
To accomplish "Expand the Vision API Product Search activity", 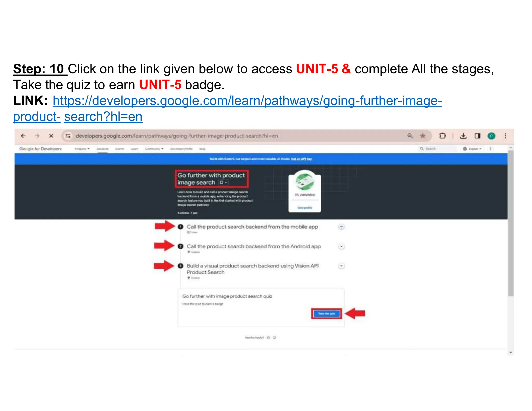I will (x=342, y=266).
